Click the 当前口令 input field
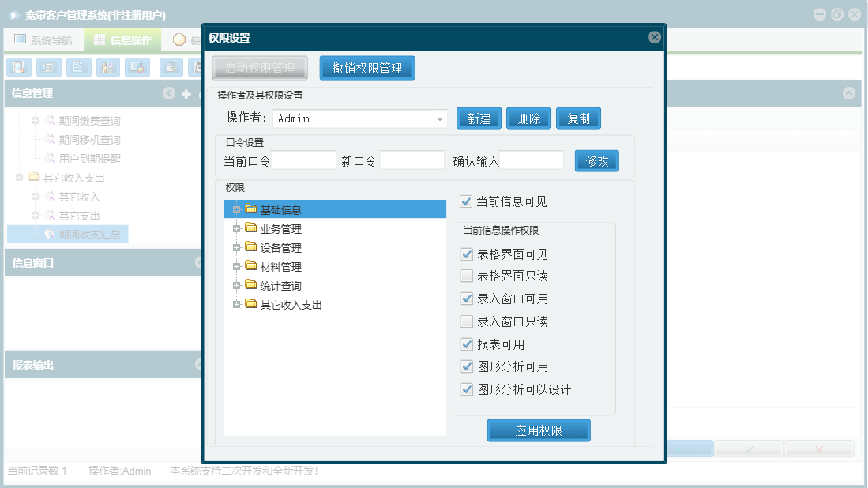Viewport: 868px width, 488px height. 303,160
